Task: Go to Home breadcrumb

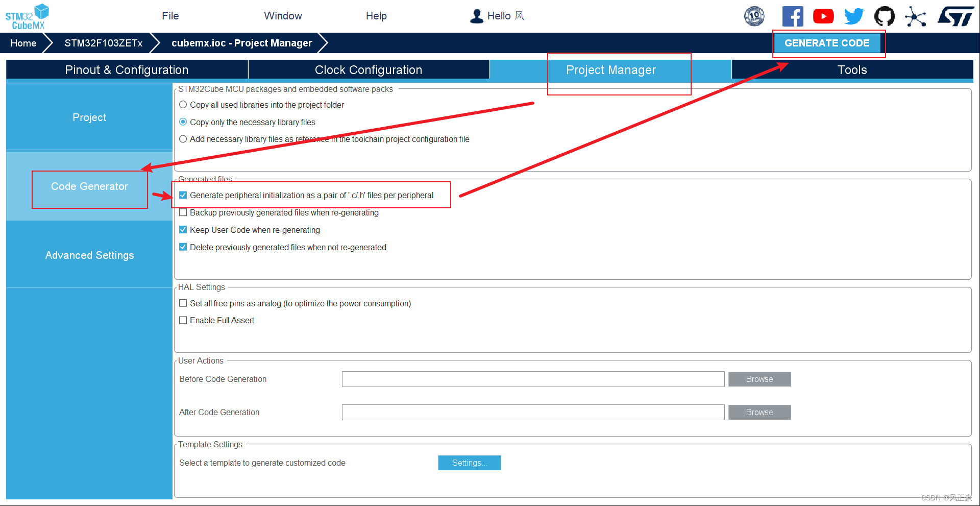Action: click(23, 43)
